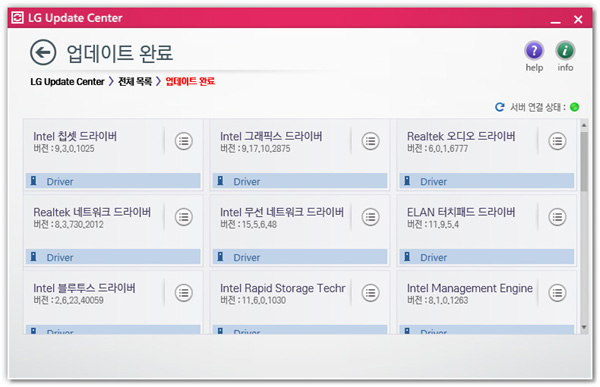Open details list for Intel Rapid Storage

coord(370,293)
